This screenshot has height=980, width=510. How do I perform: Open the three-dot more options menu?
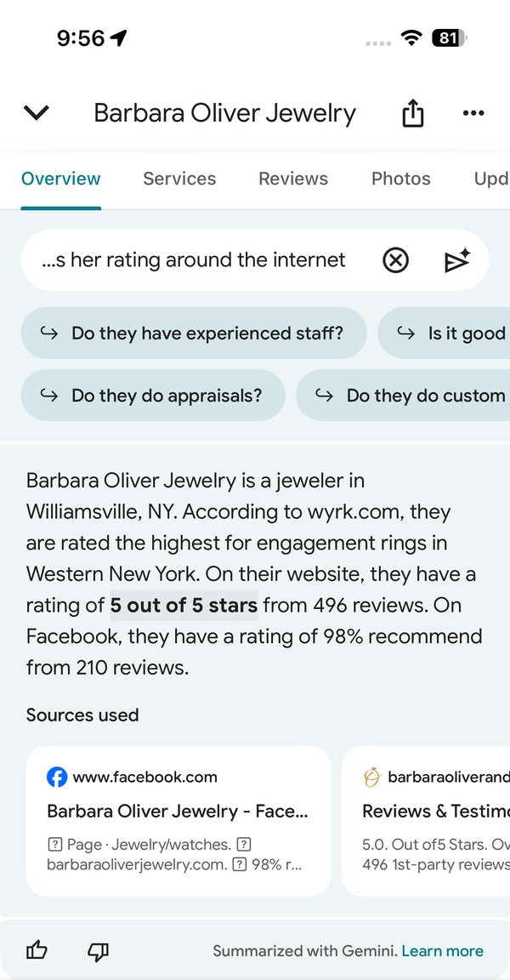[x=473, y=113]
